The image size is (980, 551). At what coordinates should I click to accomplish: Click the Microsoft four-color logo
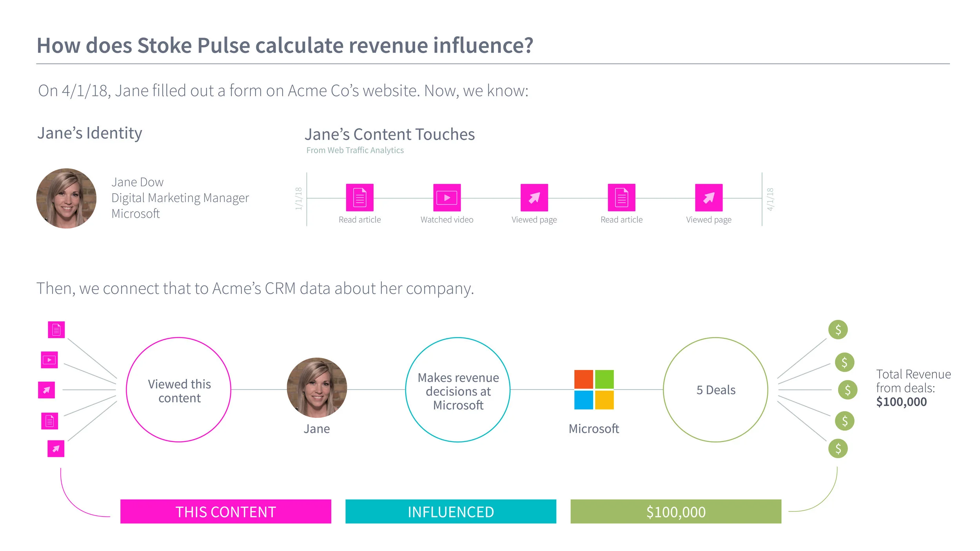point(594,390)
